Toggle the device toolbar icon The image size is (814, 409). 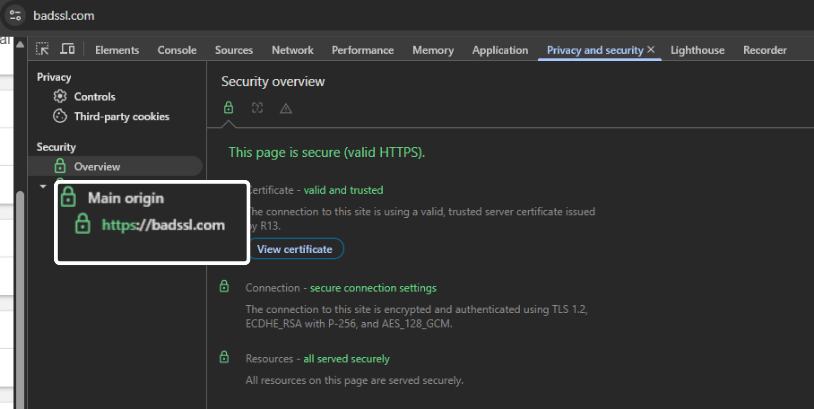click(x=67, y=49)
